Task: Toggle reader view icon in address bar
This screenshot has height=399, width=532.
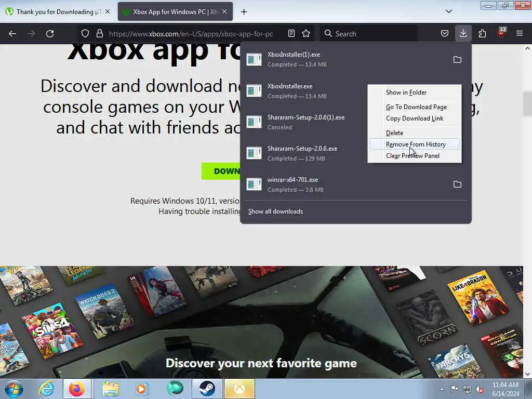Action: coord(291,34)
